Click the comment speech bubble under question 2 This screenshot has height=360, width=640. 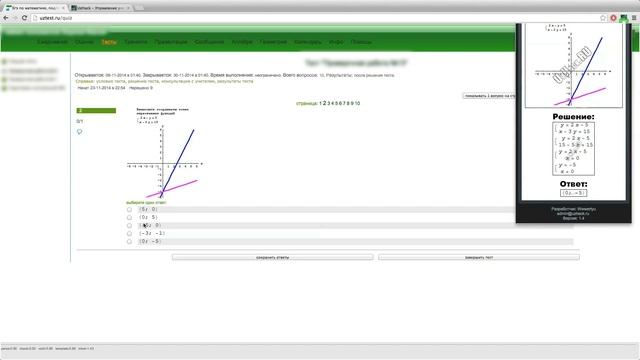point(79,132)
